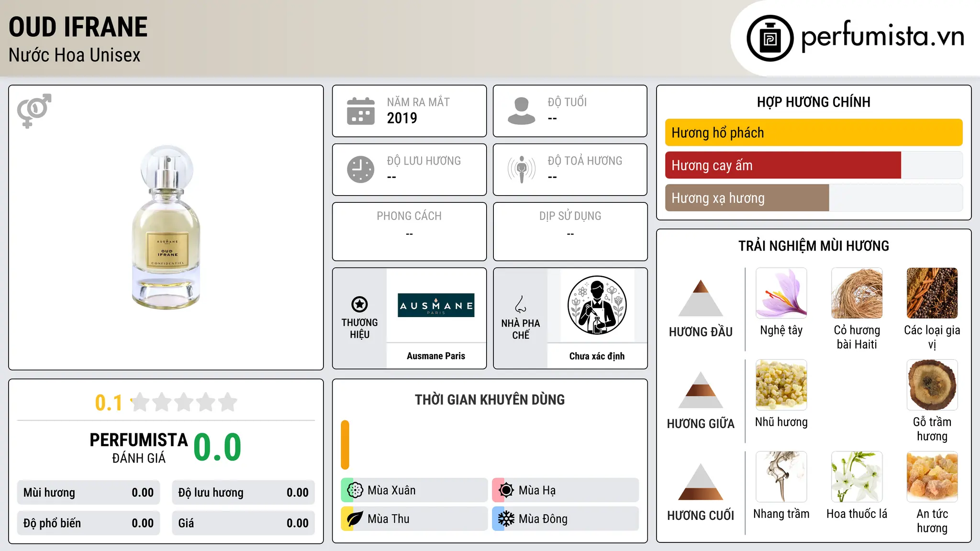Click the Thời gian khuyên dùng heading

490,399
